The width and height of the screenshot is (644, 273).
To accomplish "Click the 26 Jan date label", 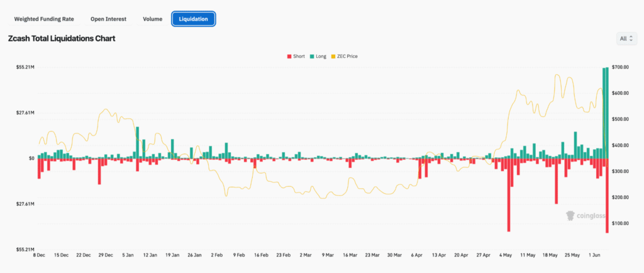I will click(195, 255).
